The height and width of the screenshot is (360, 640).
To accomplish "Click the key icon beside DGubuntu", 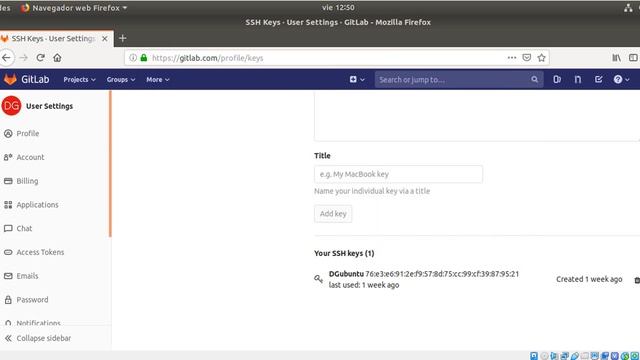I will pyautogui.click(x=318, y=279).
